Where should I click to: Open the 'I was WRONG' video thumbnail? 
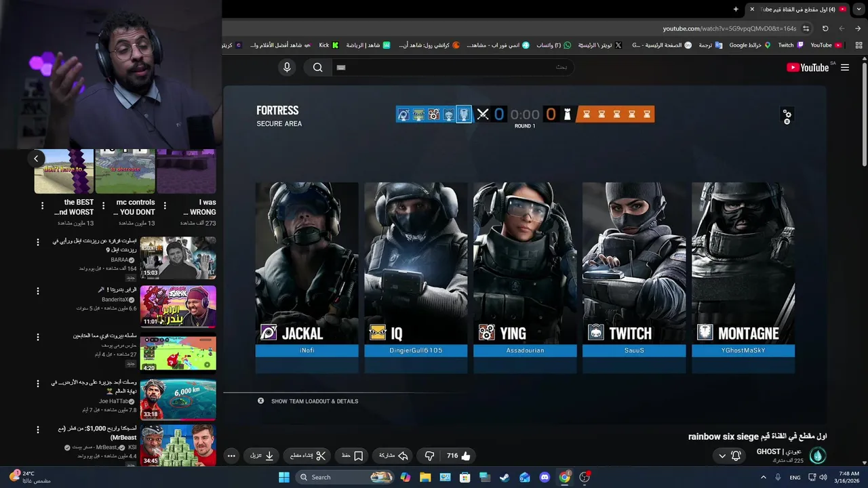[x=186, y=171]
